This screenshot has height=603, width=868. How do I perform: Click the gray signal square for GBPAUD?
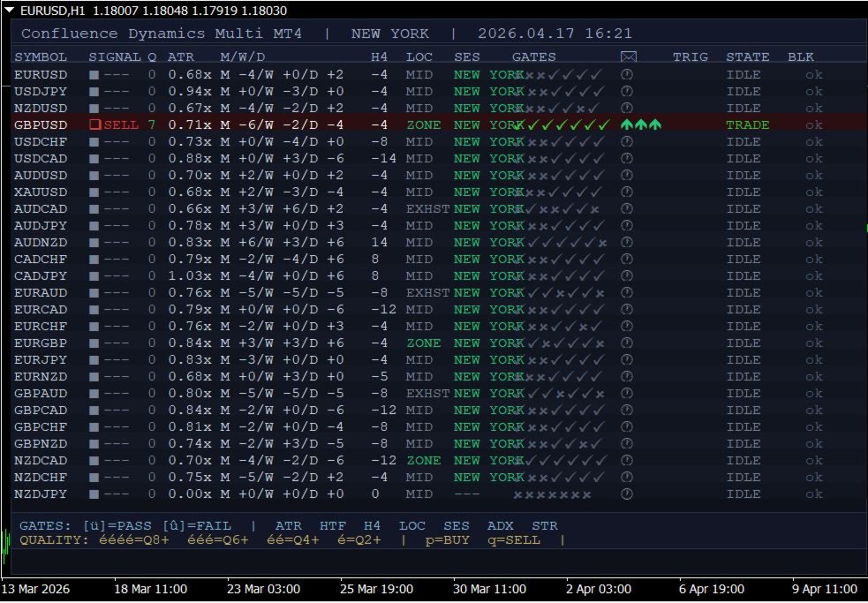(94, 394)
